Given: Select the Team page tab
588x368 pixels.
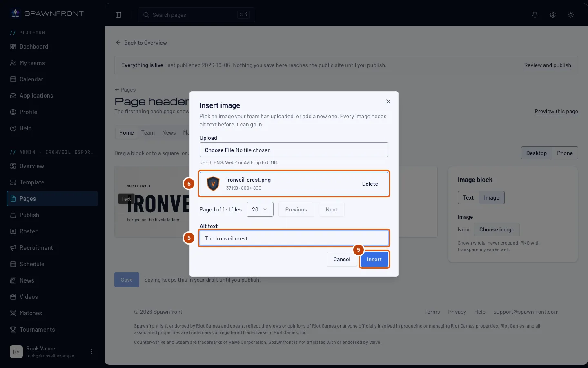Looking at the screenshot, I should 148,132.
